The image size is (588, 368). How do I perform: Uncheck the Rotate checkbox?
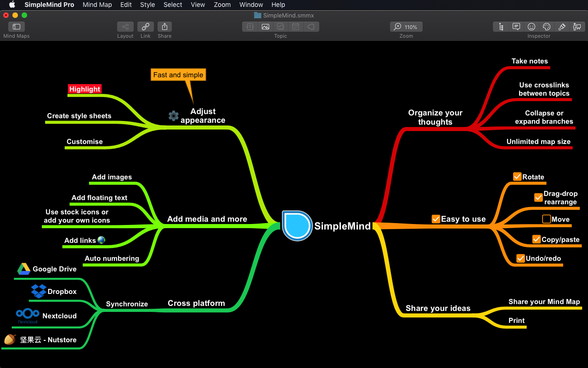[x=517, y=176]
